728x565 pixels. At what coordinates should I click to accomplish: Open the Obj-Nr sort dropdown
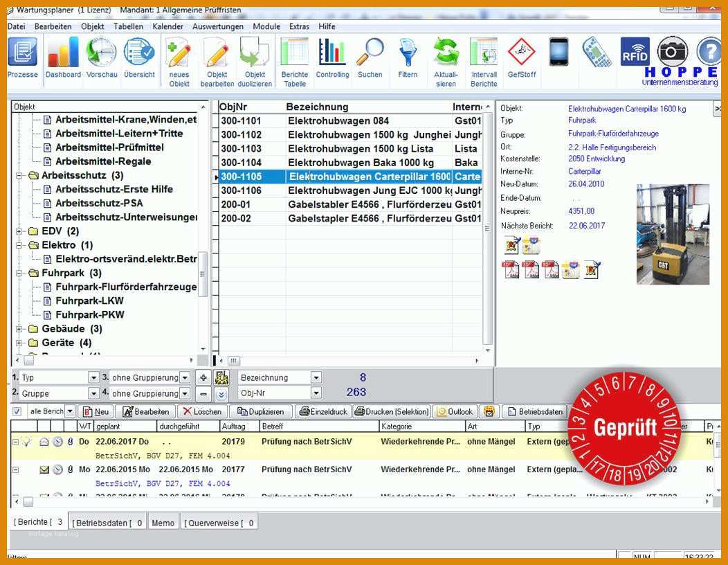[x=316, y=393]
